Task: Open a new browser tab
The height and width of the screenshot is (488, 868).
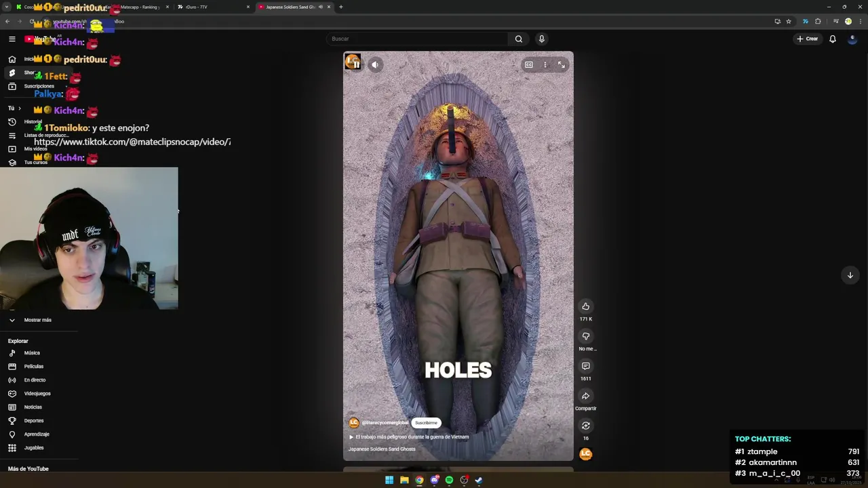Action: pyautogui.click(x=341, y=7)
